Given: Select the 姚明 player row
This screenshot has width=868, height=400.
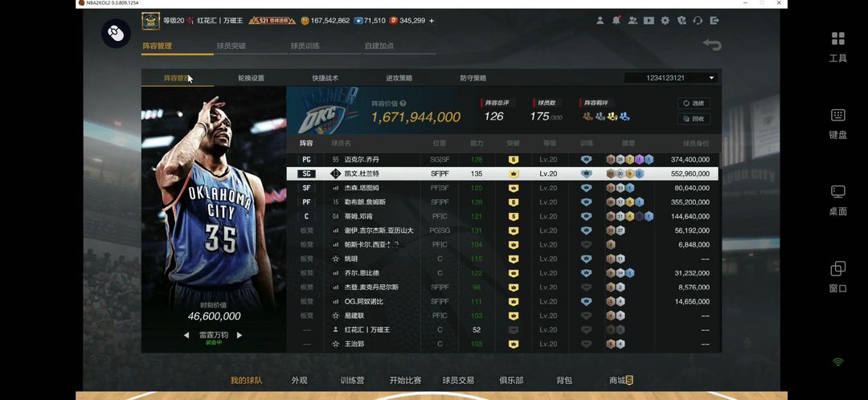Looking at the screenshot, I should pos(502,259).
